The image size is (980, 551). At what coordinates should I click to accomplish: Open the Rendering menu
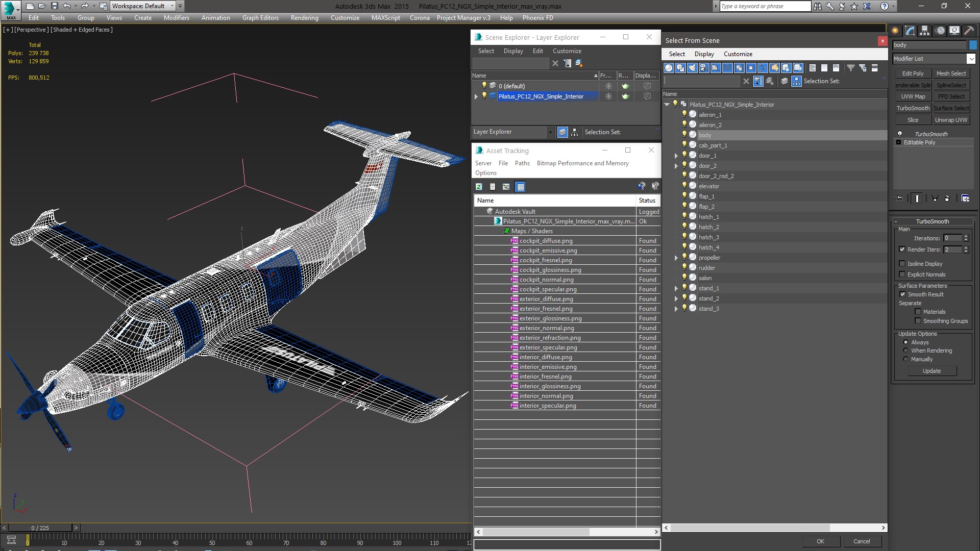pos(304,18)
